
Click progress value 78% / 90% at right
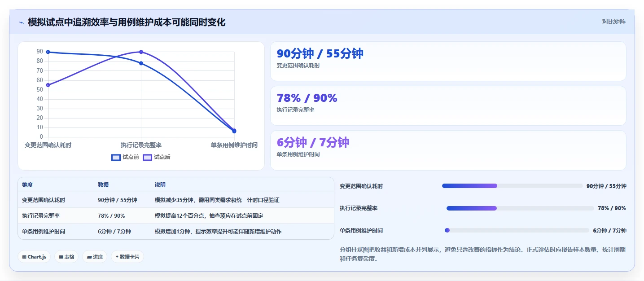[x=612, y=208]
